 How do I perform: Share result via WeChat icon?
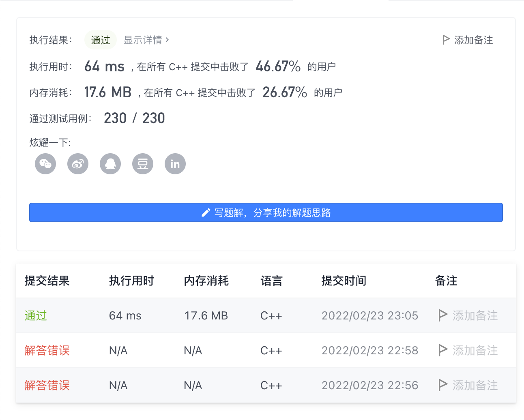pyautogui.click(x=45, y=164)
